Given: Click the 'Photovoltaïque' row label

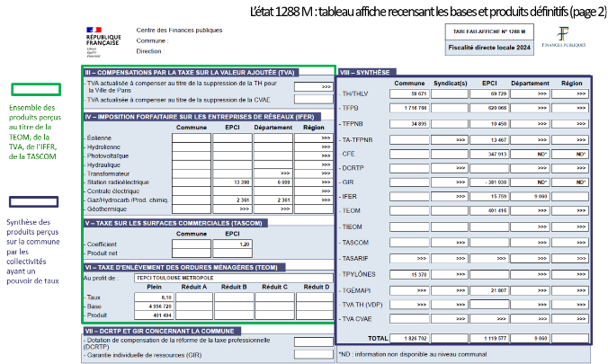Looking at the screenshot, I should click(108, 155).
